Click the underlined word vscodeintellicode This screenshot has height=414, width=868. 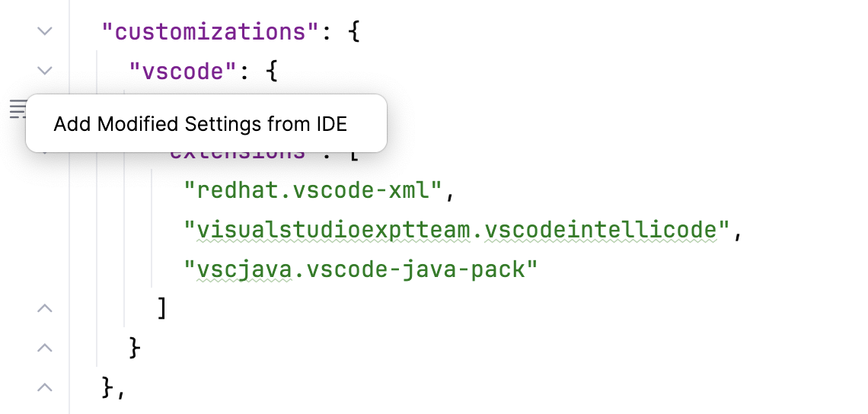pos(600,230)
